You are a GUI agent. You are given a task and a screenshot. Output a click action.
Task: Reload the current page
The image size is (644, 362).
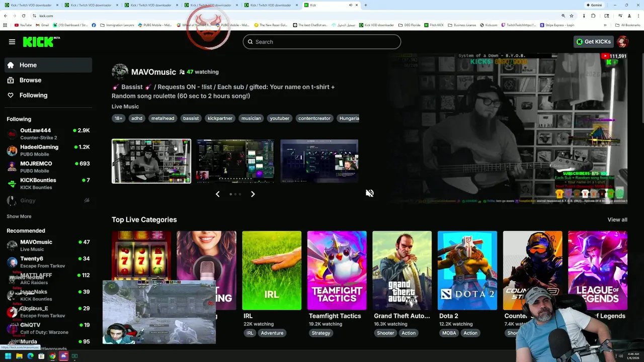click(23, 16)
